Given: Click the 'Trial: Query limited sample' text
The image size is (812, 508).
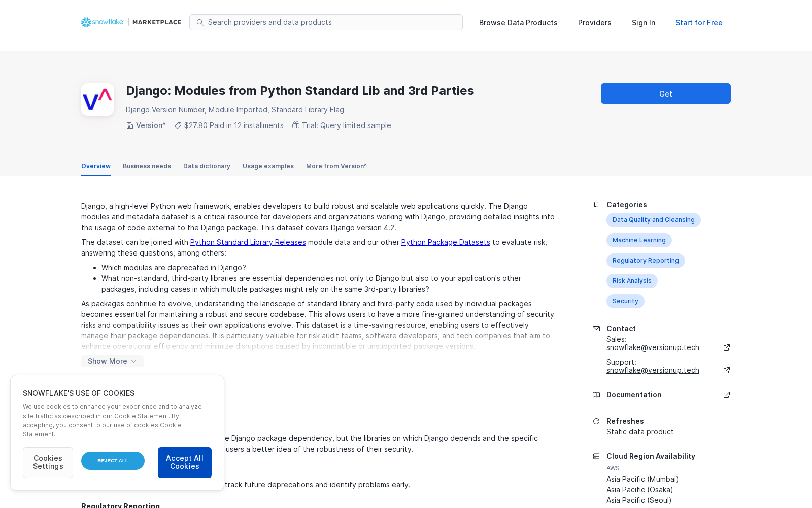Looking at the screenshot, I should tap(347, 125).
